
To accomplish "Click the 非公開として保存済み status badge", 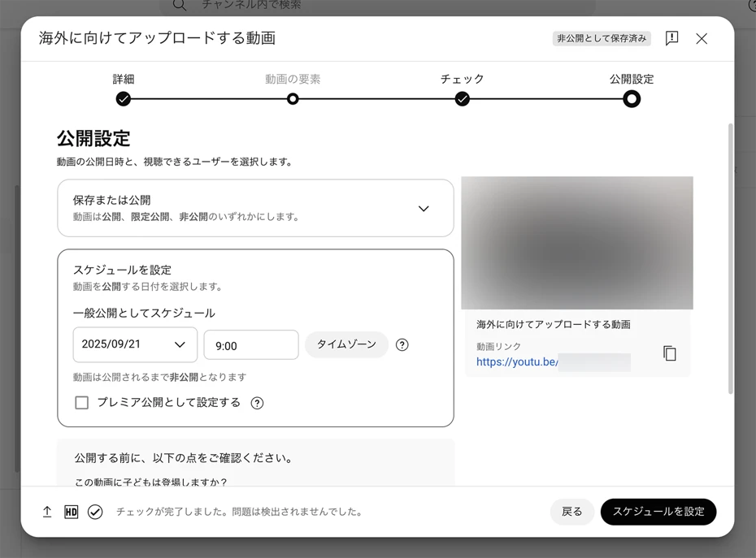I will [x=602, y=38].
